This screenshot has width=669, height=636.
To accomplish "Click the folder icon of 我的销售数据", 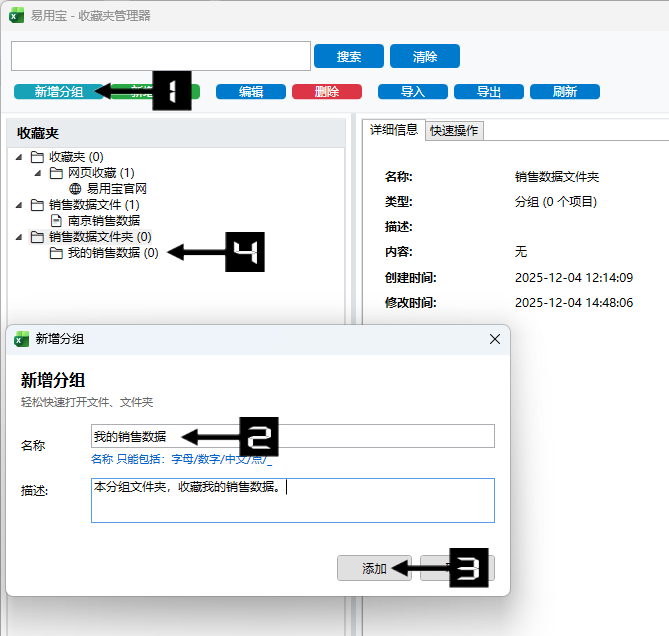I will coord(56,254).
